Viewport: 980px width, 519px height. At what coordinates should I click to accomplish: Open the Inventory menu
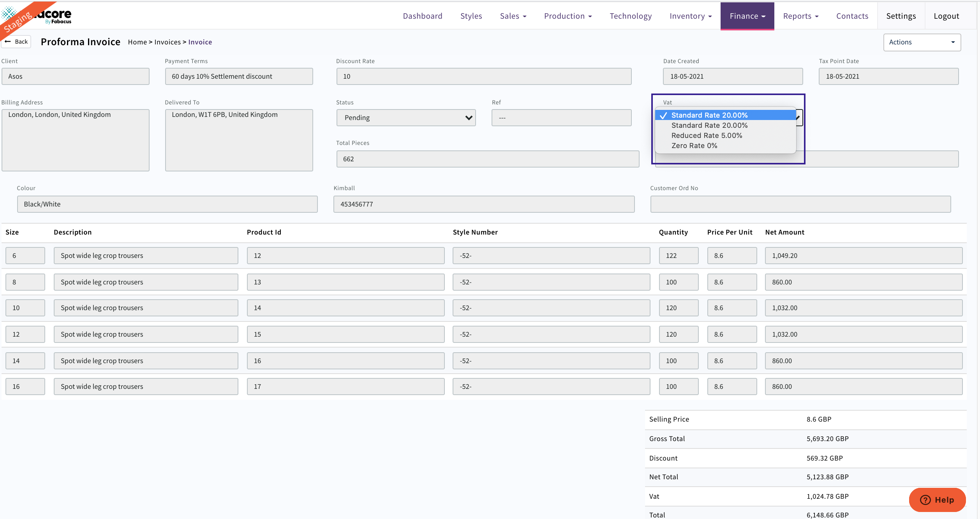[x=690, y=16]
